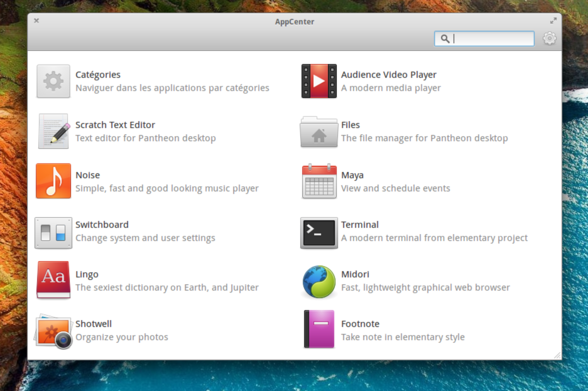Click "Fast, lightweight graphical web browser"

(x=426, y=287)
